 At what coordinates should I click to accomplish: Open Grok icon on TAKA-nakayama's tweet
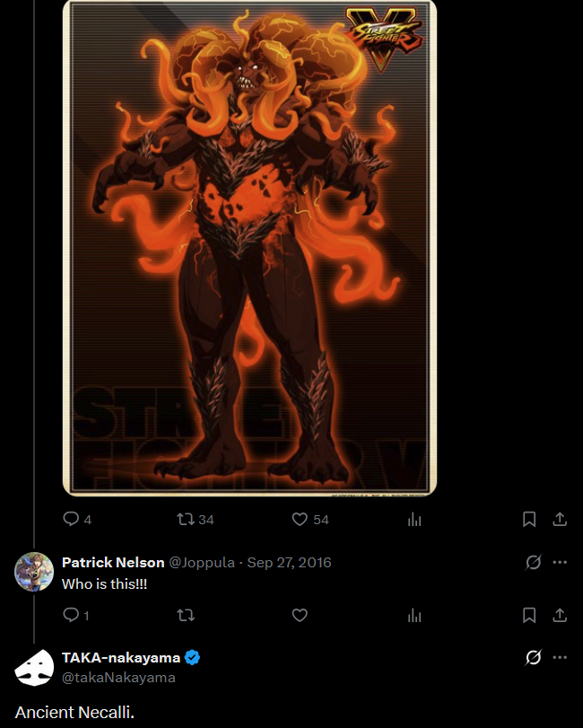point(534,657)
